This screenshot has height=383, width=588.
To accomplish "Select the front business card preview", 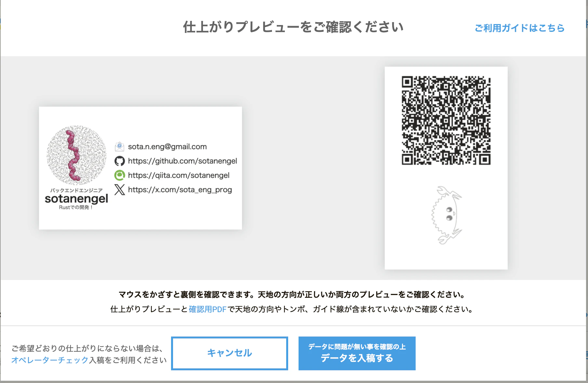I will (x=140, y=168).
